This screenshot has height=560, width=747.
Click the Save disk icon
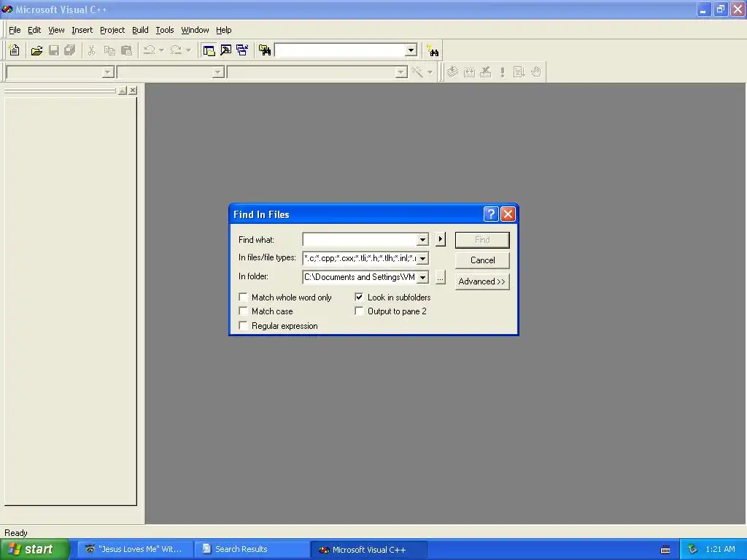(x=54, y=50)
